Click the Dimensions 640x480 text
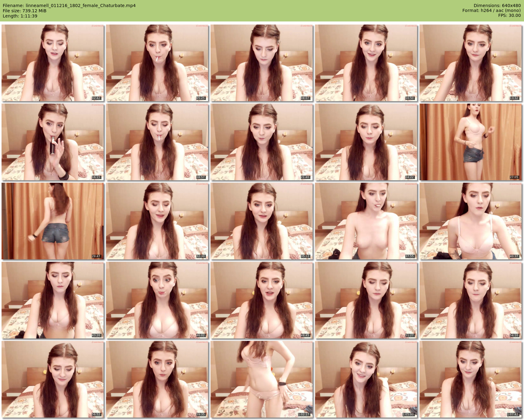This screenshot has width=524, height=420. pyautogui.click(x=497, y=6)
